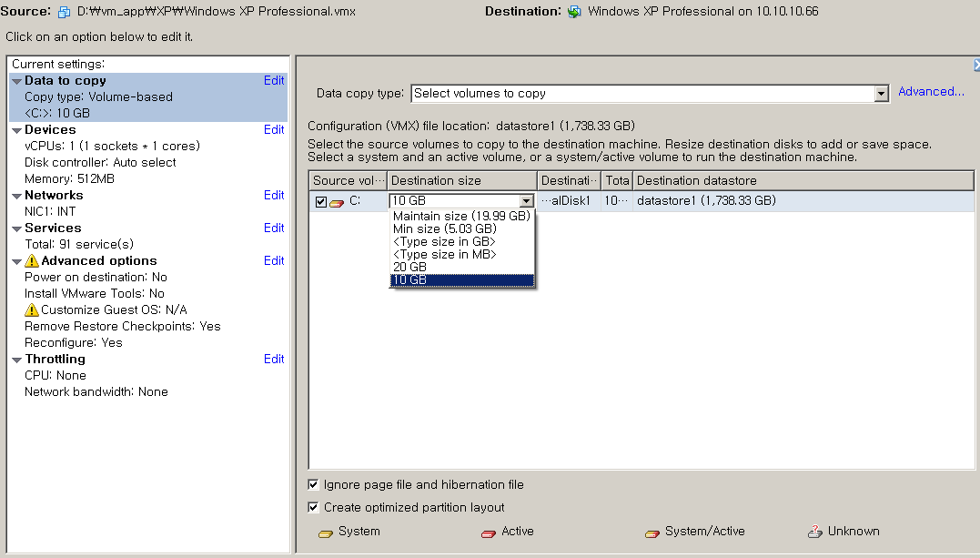Select the Reconfigure: Yes row
This screenshot has width=980, height=558.
tap(73, 343)
